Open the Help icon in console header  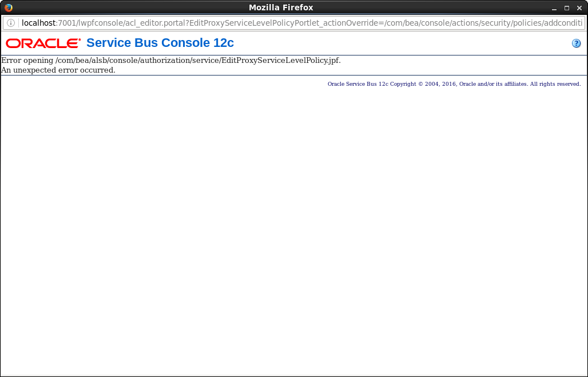click(576, 43)
